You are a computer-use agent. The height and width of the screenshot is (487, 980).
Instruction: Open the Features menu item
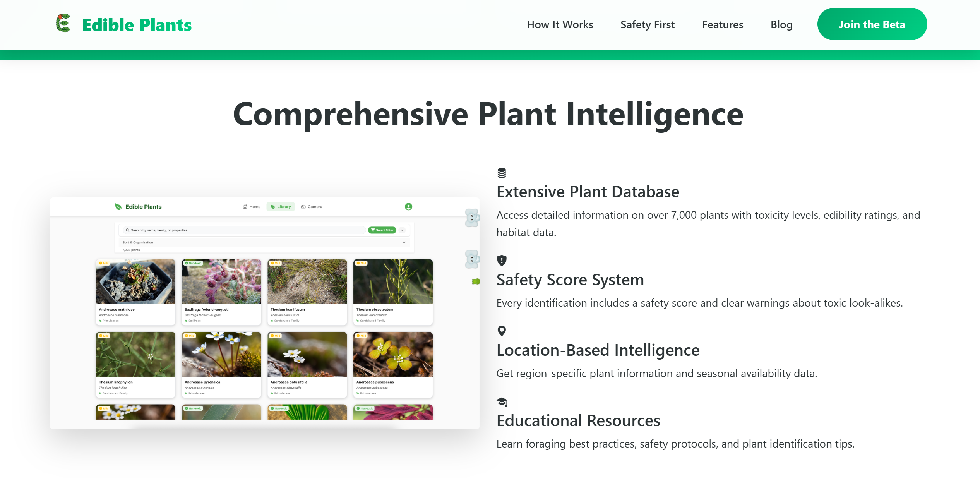722,24
